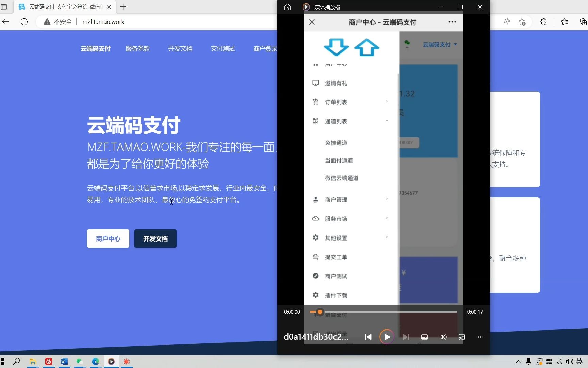Open the three-dot menu of 商户中心 page
Screen dimensions: 588x368
coord(452,22)
